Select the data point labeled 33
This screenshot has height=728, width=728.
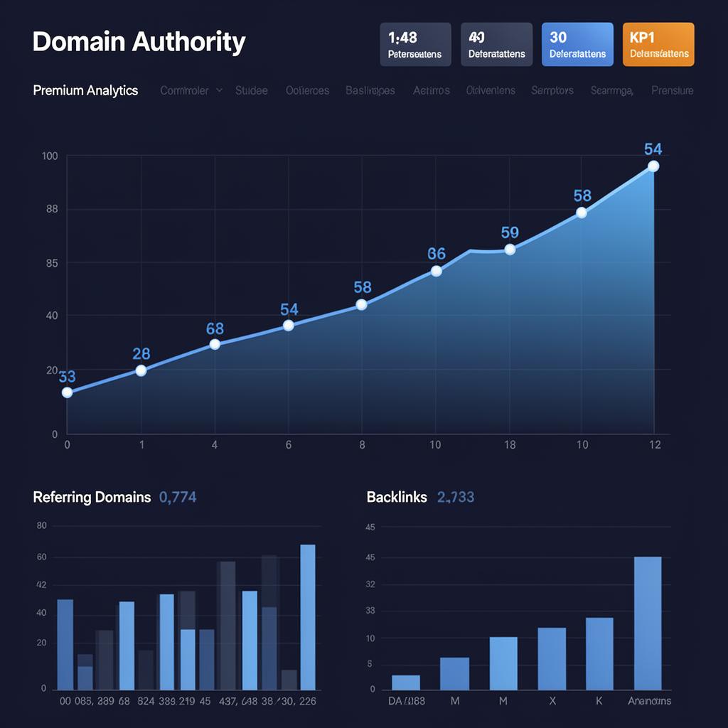[68, 392]
